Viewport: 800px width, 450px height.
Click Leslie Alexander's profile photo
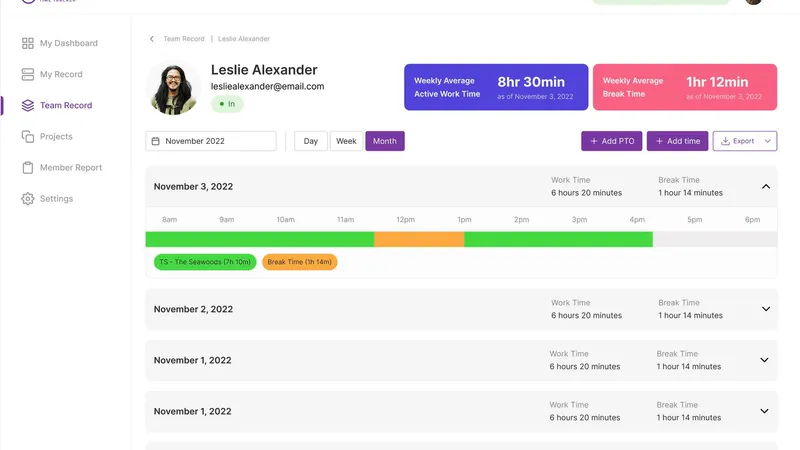[x=173, y=88]
